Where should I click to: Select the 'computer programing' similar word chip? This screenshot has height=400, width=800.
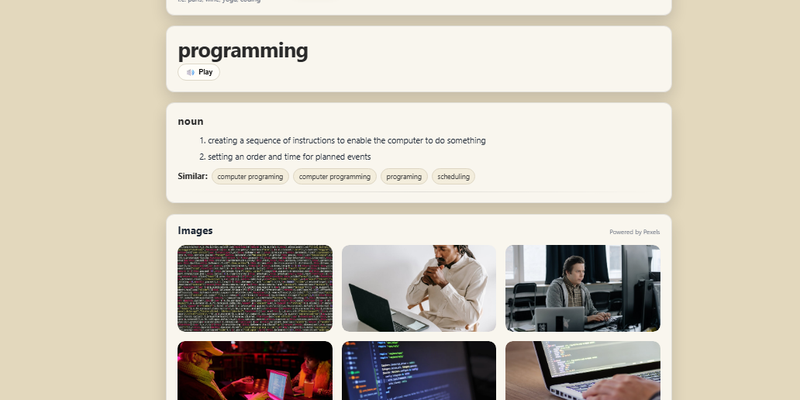click(x=250, y=177)
